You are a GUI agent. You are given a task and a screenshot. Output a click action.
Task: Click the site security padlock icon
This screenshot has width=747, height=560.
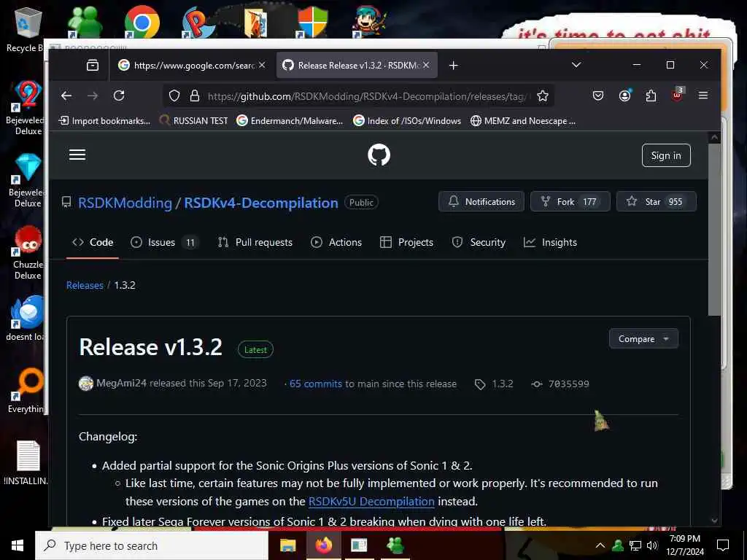coord(194,96)
